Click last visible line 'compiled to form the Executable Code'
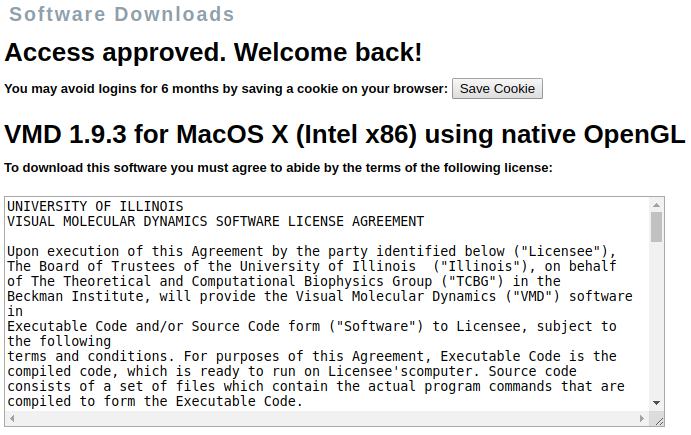 coord(155,401)
